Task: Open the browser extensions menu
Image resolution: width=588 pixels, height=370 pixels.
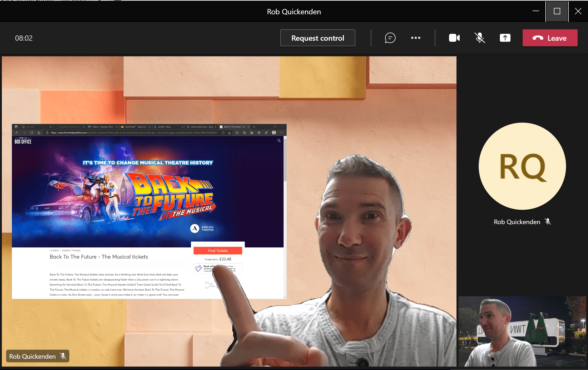Action: (266, 132)
